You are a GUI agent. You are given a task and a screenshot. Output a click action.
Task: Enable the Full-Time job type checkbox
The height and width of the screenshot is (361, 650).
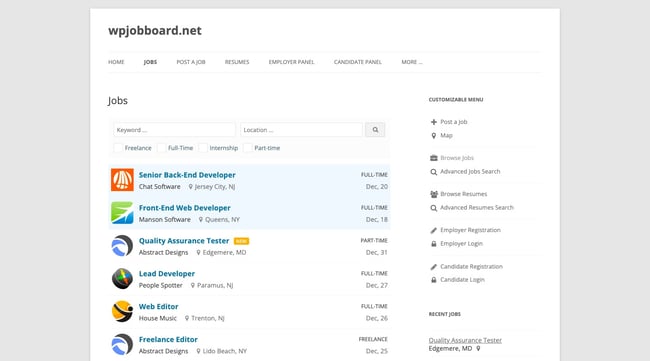161,148
